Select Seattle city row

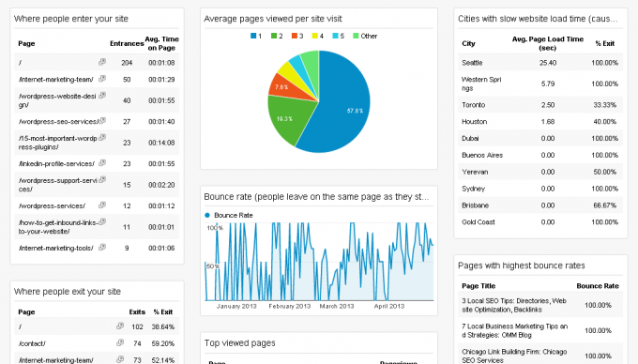tap(539, 63)
